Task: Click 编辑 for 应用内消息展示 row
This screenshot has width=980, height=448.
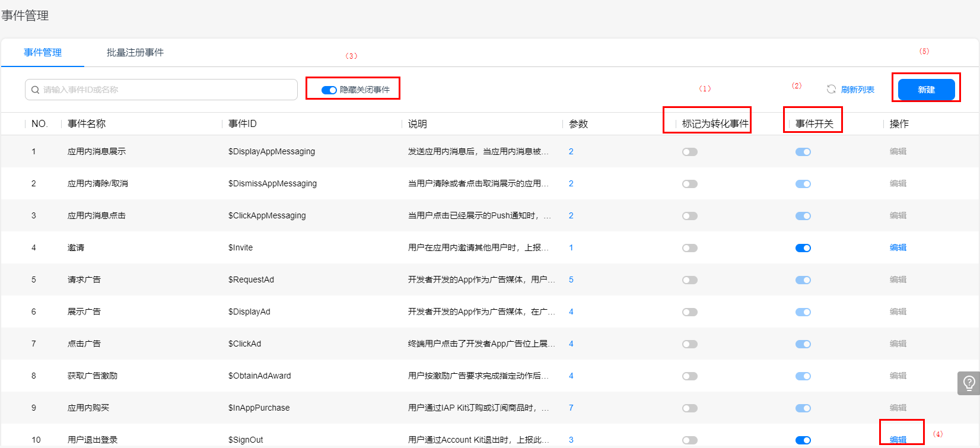Action: tap(898, 151)
